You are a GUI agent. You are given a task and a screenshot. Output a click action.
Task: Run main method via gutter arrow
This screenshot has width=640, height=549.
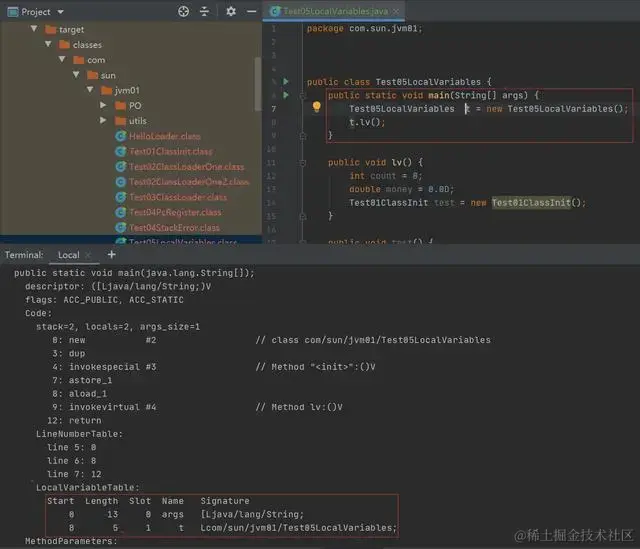(286, 95)
